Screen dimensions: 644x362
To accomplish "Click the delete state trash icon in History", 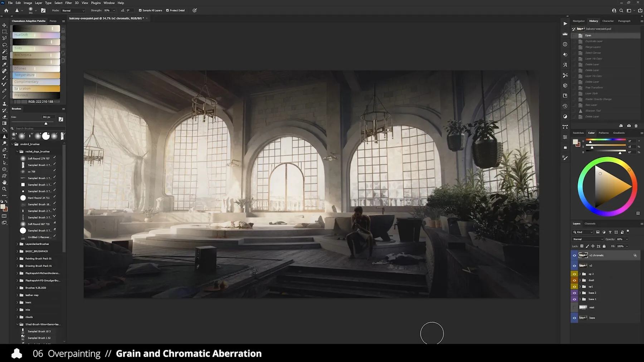I will point(636,126).
